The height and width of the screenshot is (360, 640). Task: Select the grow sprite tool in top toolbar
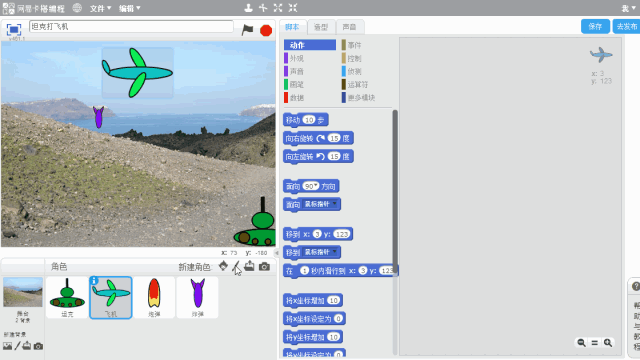pyautogui.click(x=278, y=8)
